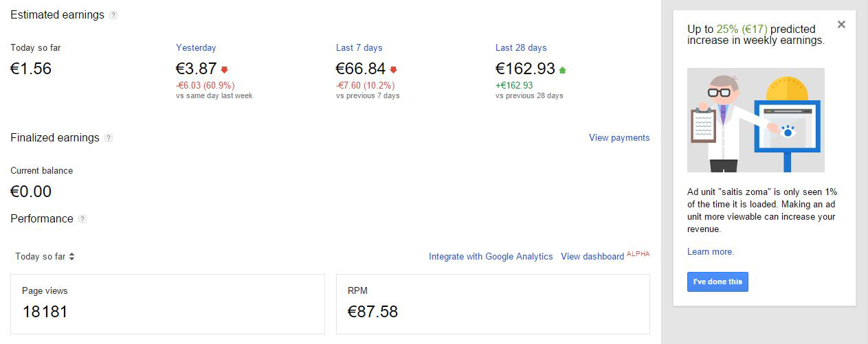Follow the Learn more link
Image resolution: width=868 pixels, height=344 pixels.
[x=710, y=251]
